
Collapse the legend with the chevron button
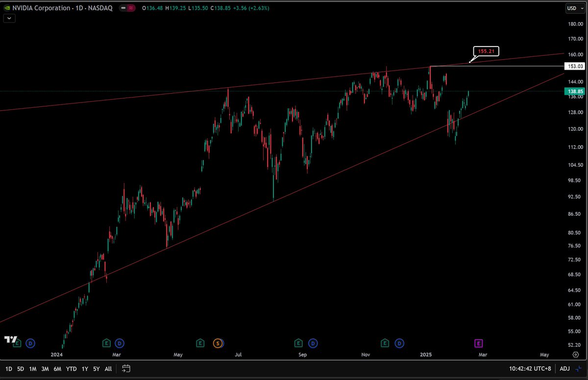click(x=10, y=19)
